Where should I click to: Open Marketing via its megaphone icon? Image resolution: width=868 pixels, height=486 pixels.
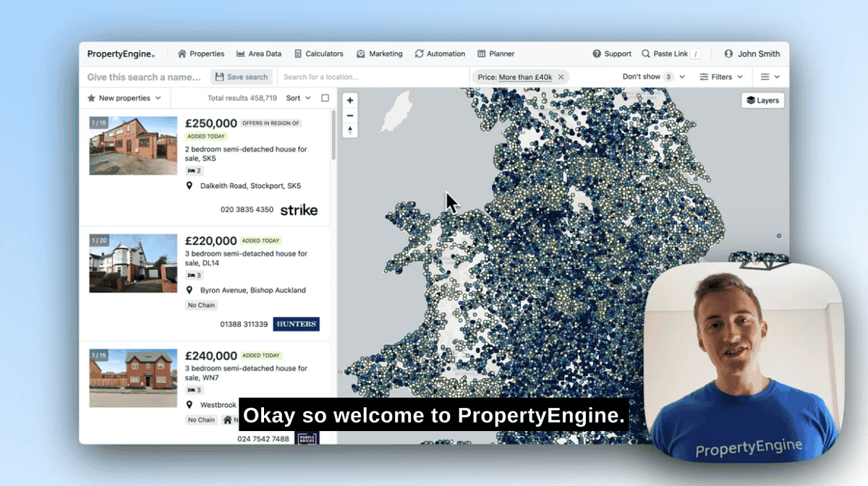[x=359, y=54]
